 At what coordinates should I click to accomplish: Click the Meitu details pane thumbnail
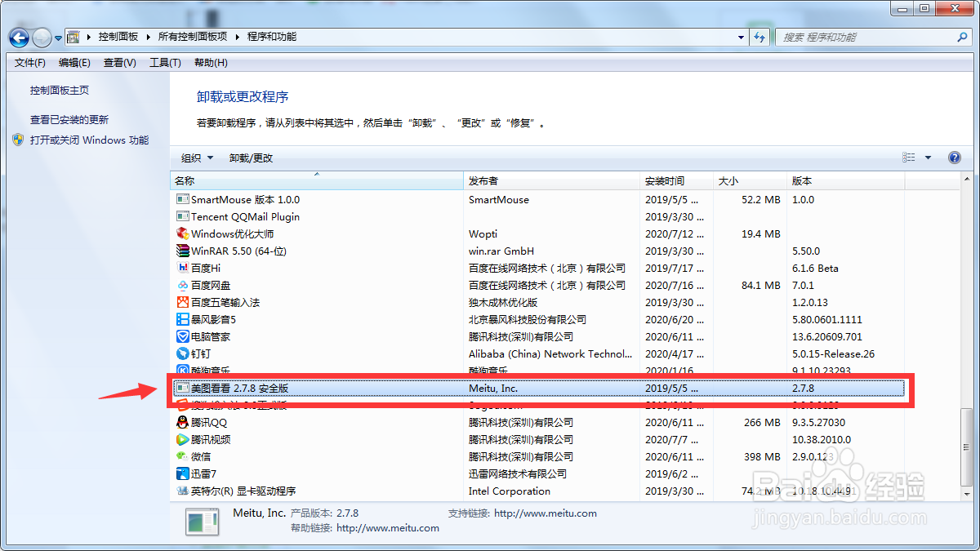point(201,521)
